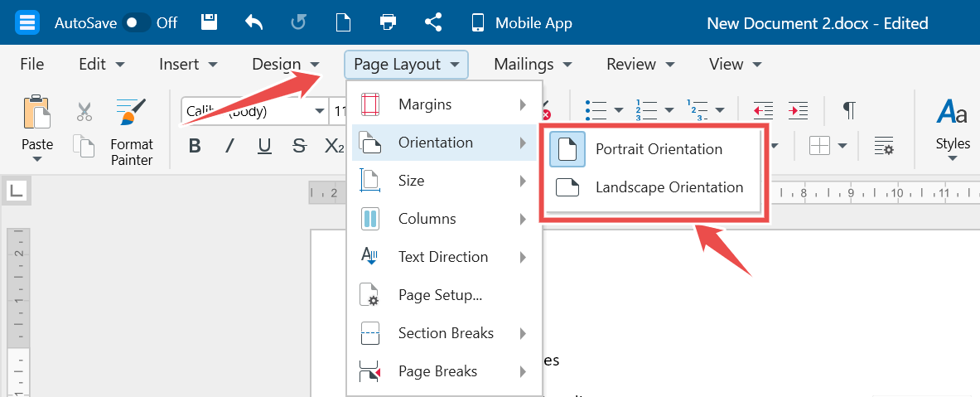Choose Landscape Orientation
Screen dimensions: 980x397
click(652, 187)
